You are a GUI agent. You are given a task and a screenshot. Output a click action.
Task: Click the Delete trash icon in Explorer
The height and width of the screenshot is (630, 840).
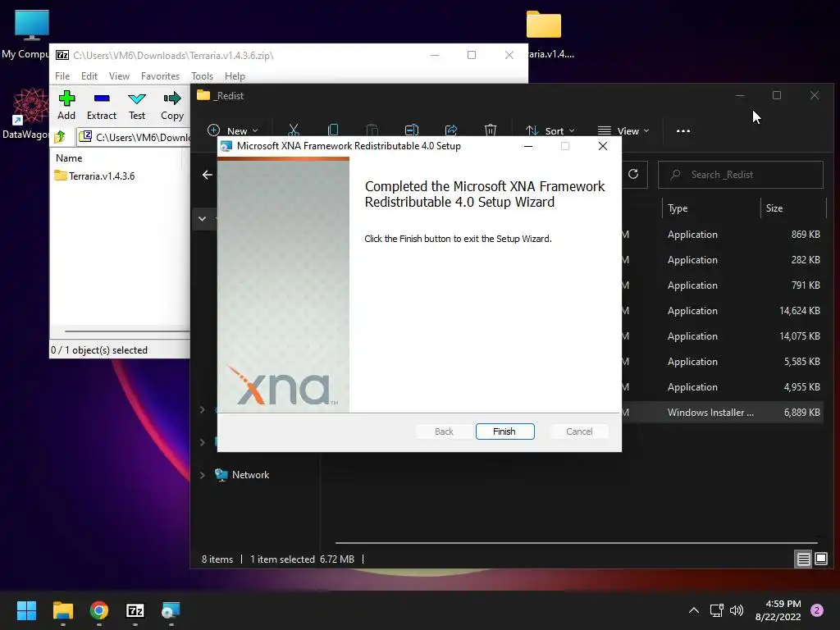pos(491,130)
